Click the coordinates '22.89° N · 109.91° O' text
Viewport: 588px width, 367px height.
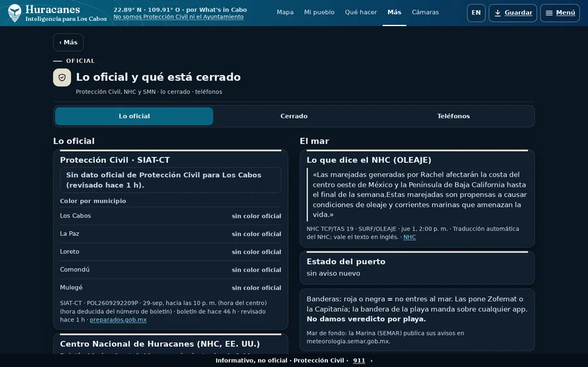tap(146, 10)
